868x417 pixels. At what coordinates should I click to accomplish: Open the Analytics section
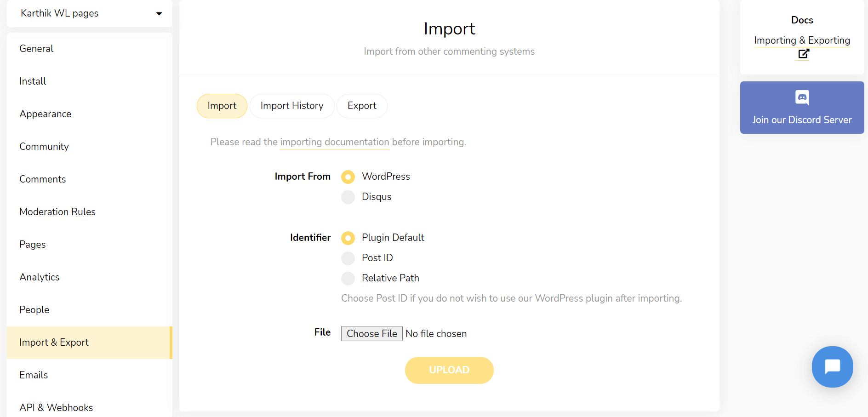click(x=39, y=277)
